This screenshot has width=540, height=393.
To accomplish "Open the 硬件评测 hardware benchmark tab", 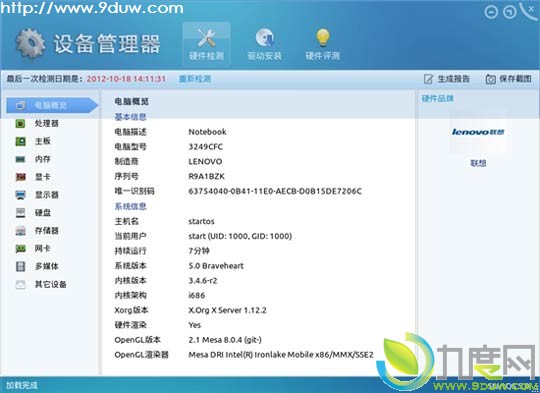I will click(x=322, y=44).
